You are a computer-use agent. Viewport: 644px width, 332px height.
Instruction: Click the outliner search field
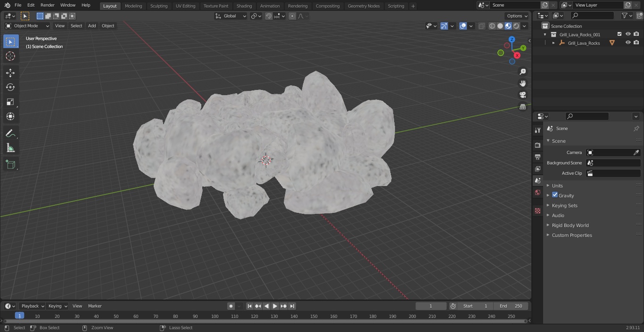tap(592, 16)
